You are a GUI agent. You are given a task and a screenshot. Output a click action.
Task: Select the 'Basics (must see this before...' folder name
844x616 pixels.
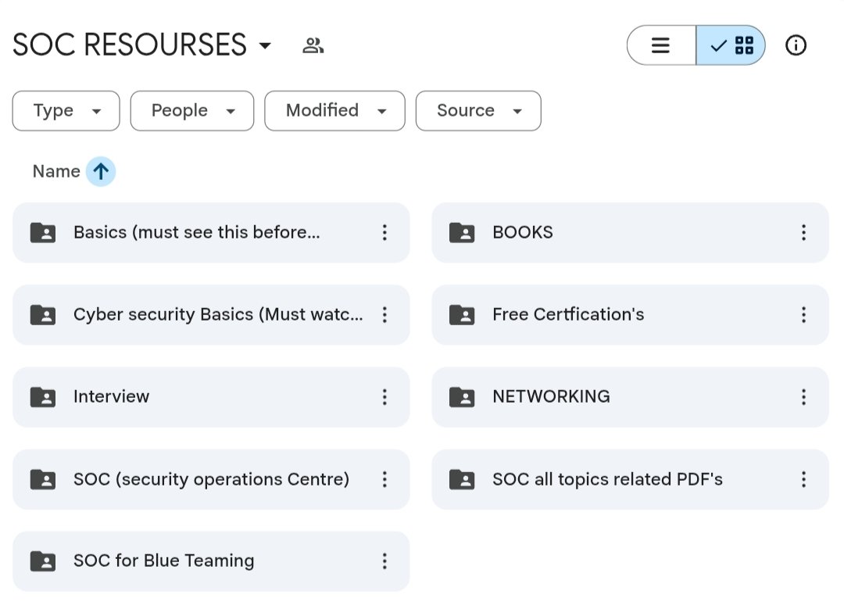[196, 233]
